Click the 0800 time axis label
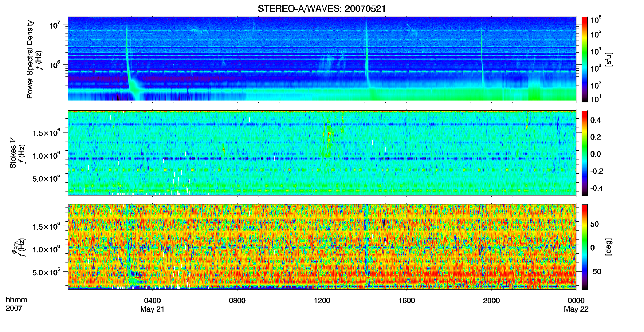Viewport: 644px width, 332px height. [237, 300]
